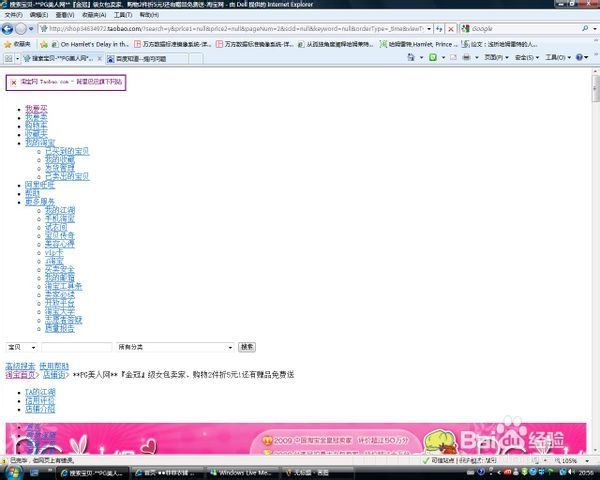Go back with the Back arrow button
The height and width of the screenshot is (480, 600).
(x=7, y=29)
